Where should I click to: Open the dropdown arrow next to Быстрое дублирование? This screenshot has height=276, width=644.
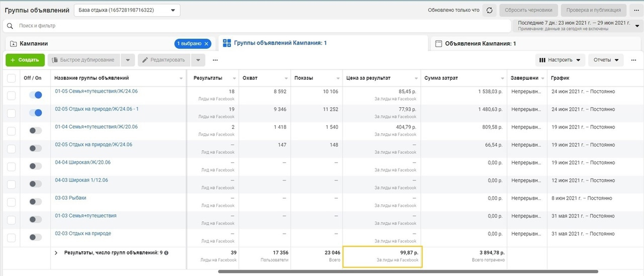click(x=127, y=60)
